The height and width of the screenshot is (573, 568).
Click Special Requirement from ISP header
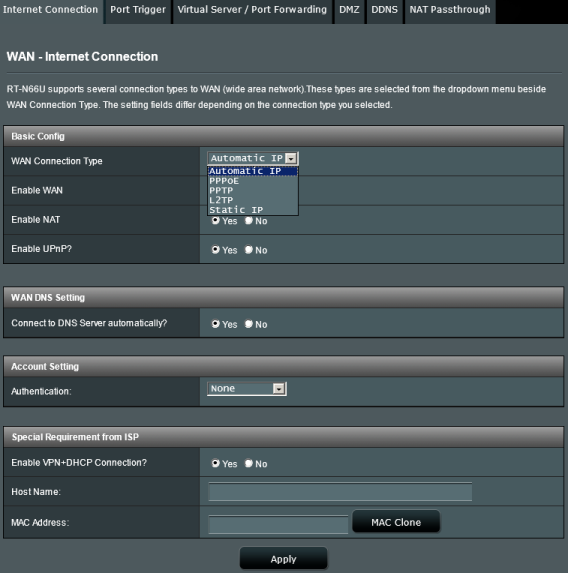(284, 437)
